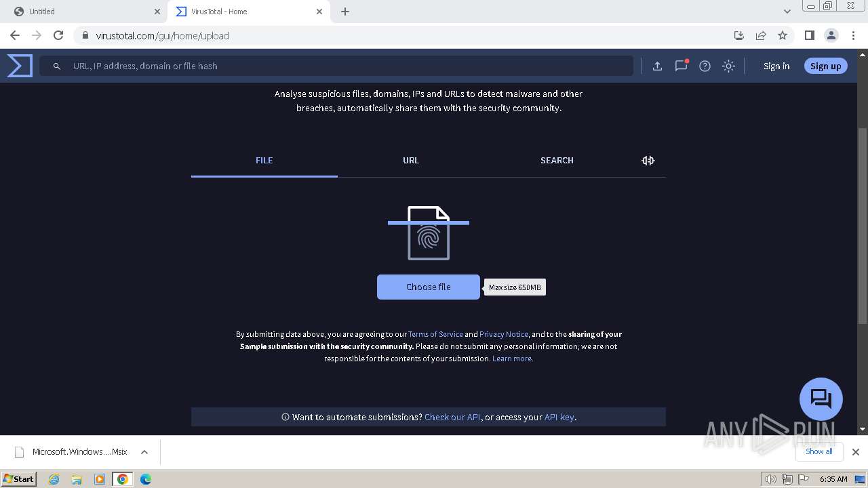Open the Windows Start menu
This screenshot has width=868, height=488.
pos(19,479)
